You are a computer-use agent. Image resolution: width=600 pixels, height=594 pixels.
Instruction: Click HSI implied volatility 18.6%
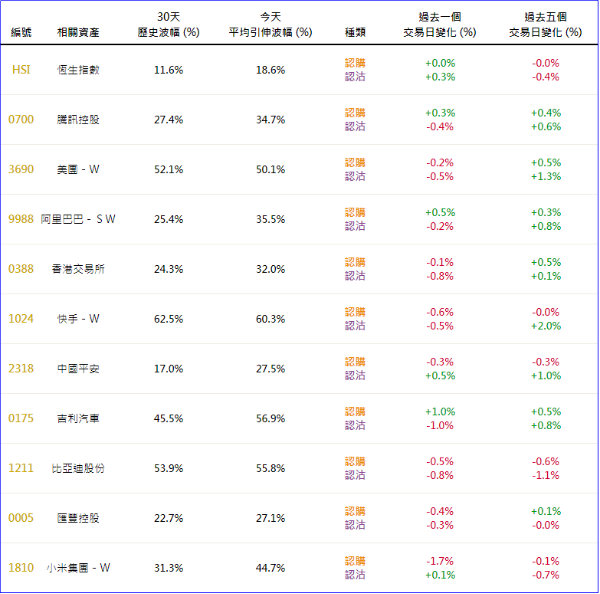pyautogui.click(x=271, y=70)
